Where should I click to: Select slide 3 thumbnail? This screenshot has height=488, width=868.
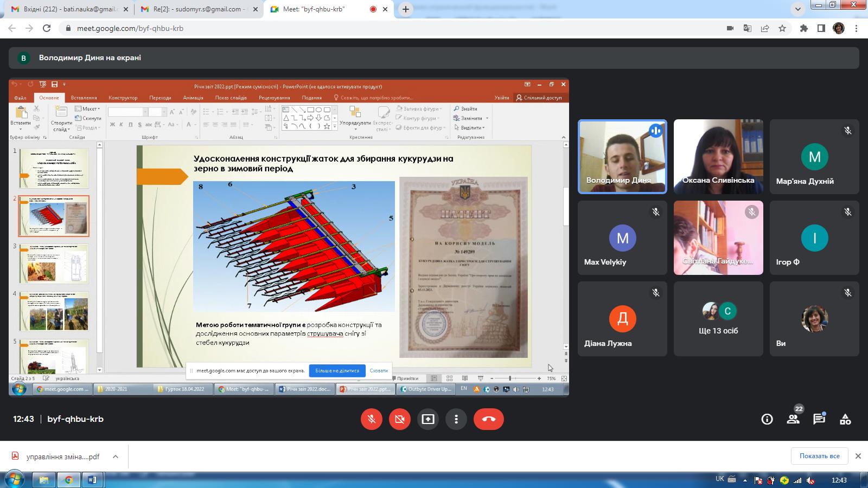click(54, 264)
